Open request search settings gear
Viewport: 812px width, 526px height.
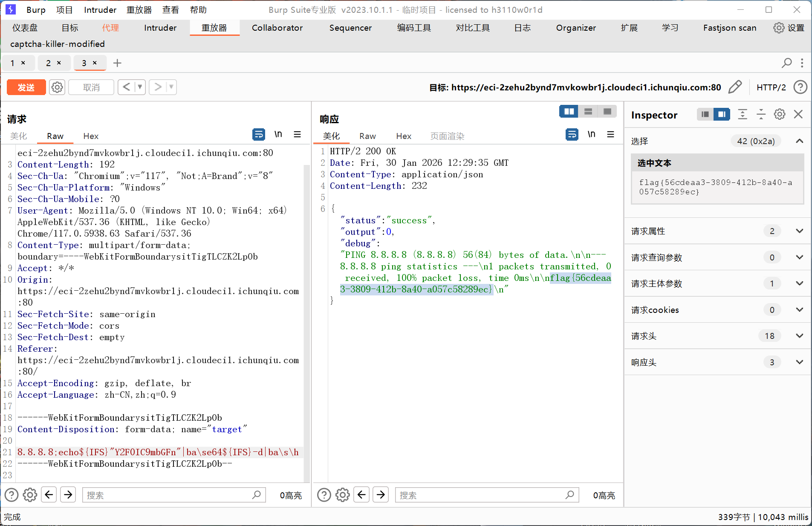coord(30,495)
